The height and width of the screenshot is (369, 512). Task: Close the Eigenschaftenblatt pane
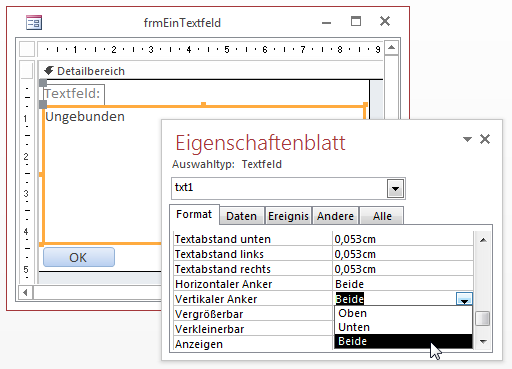(x=485, y=139)
